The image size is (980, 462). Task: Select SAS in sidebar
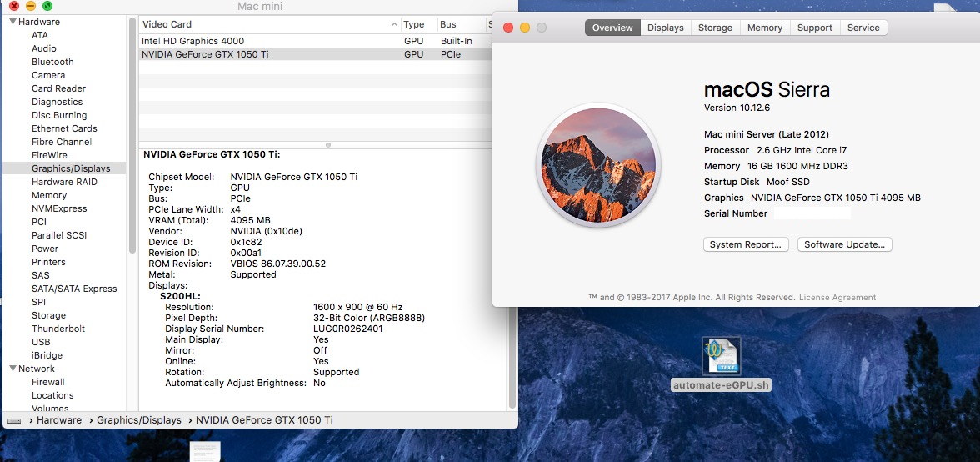[x=41, y=275]
